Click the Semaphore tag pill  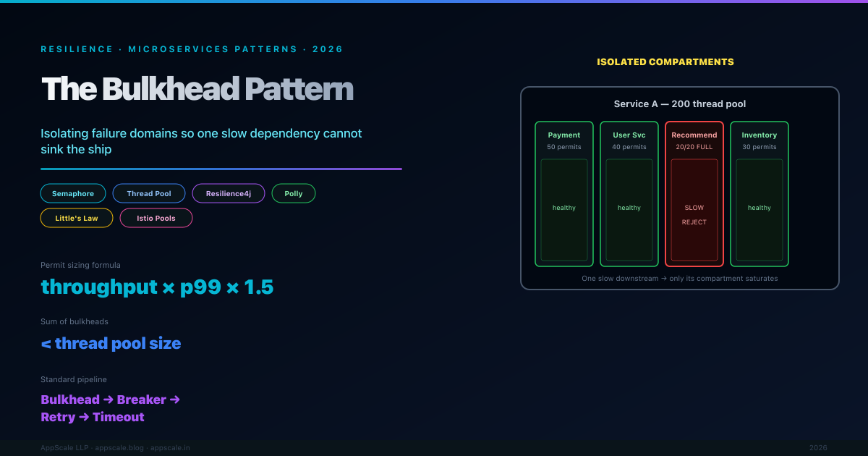tap(73, 193)
